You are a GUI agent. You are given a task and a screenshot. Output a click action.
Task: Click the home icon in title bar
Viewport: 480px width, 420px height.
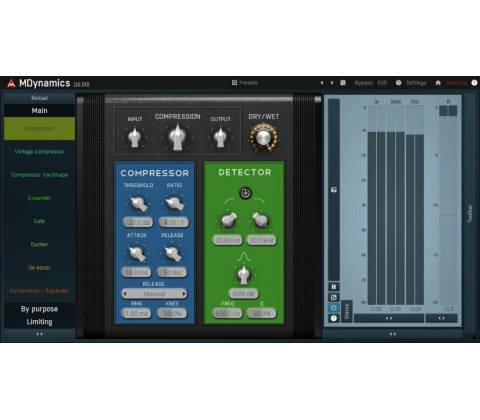(x=438, y=83)
